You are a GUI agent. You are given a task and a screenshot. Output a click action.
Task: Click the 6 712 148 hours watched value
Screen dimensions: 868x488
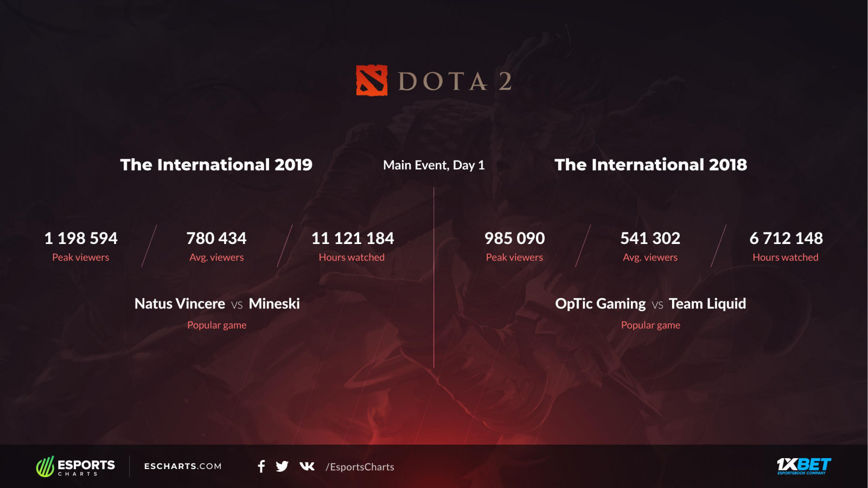(786, 238)
